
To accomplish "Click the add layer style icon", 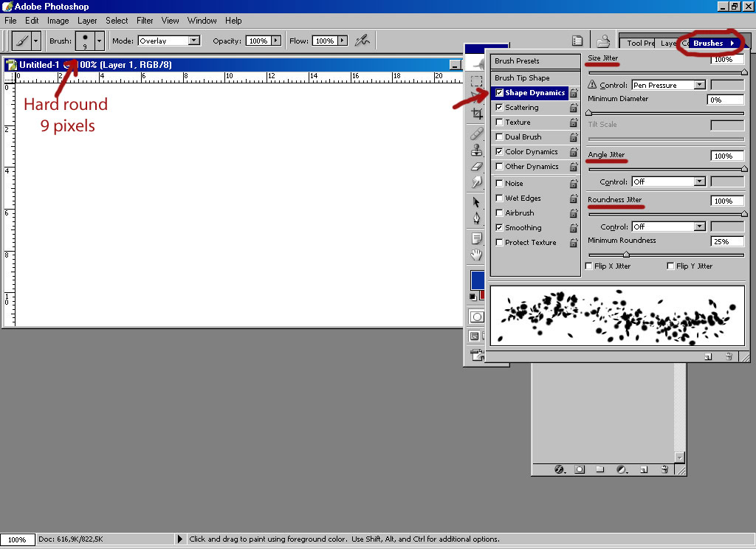I will pos(559,469).
